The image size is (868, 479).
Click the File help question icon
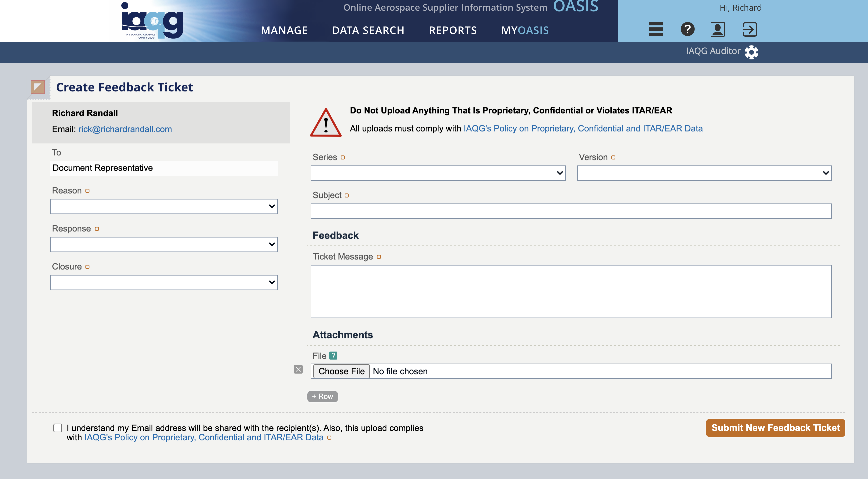tap(333, 356)
